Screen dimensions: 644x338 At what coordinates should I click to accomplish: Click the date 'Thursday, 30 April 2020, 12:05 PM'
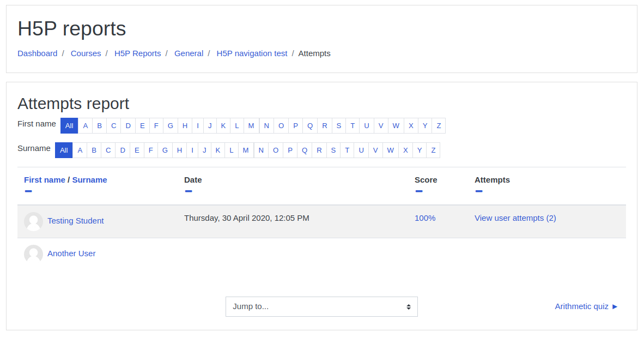pos(246,219)
